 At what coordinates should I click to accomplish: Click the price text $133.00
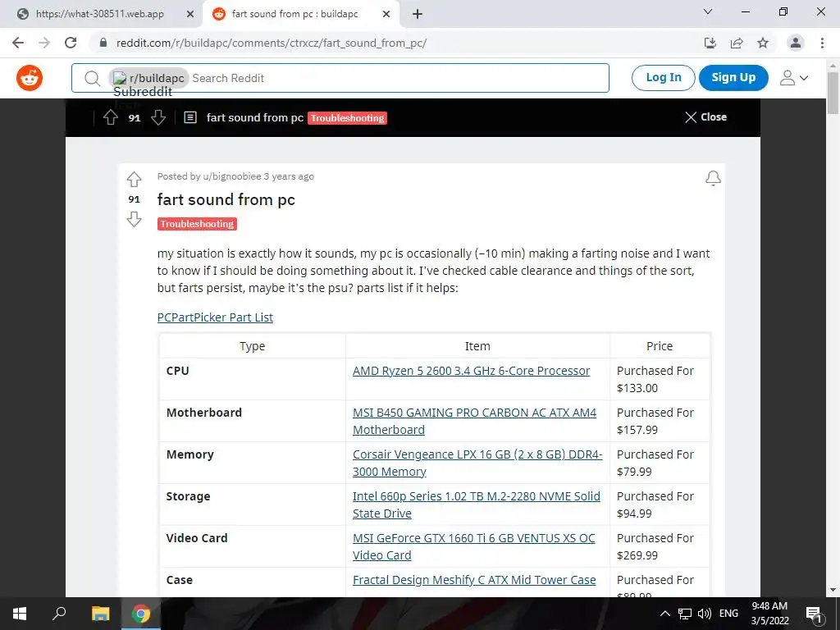(x=637, y=388)
